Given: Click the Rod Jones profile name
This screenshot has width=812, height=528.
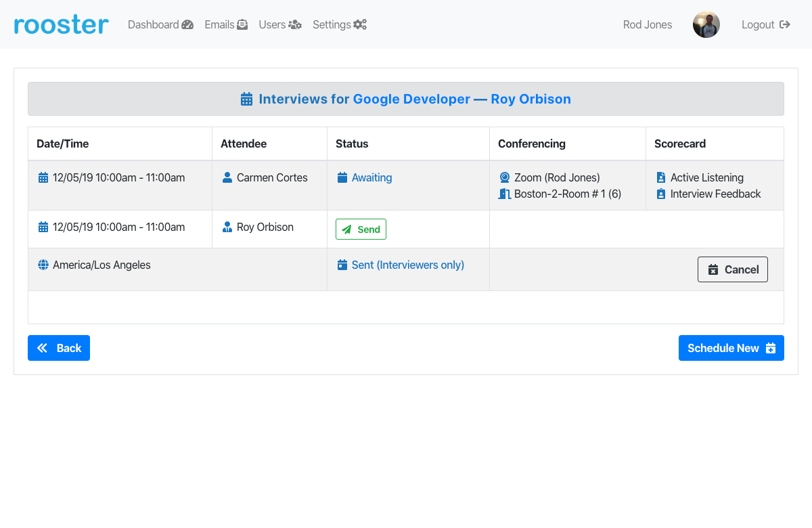Looking at the screenshot, I should coord(647,25).
